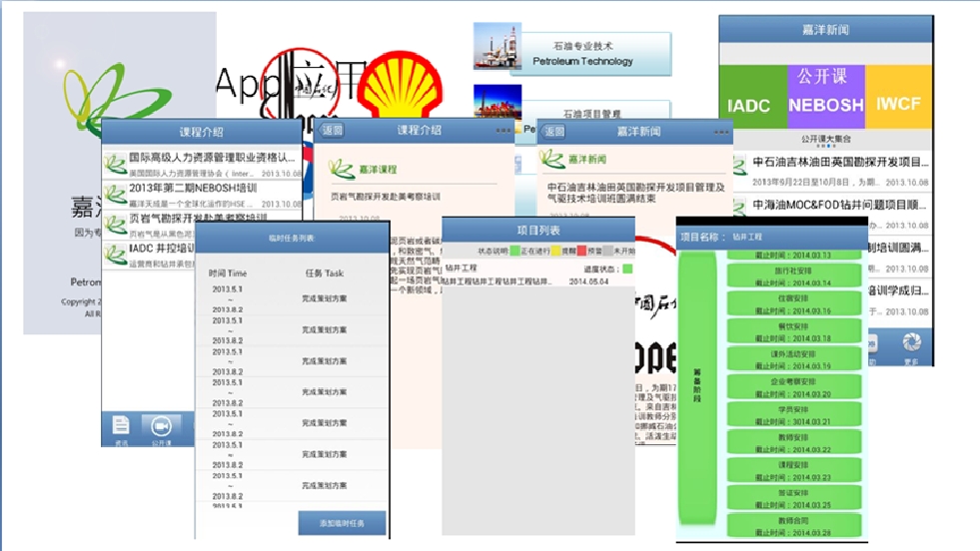
Task: Open 页岩气勘探开发赴美考察培训 list row
Action: coord(201,225)
